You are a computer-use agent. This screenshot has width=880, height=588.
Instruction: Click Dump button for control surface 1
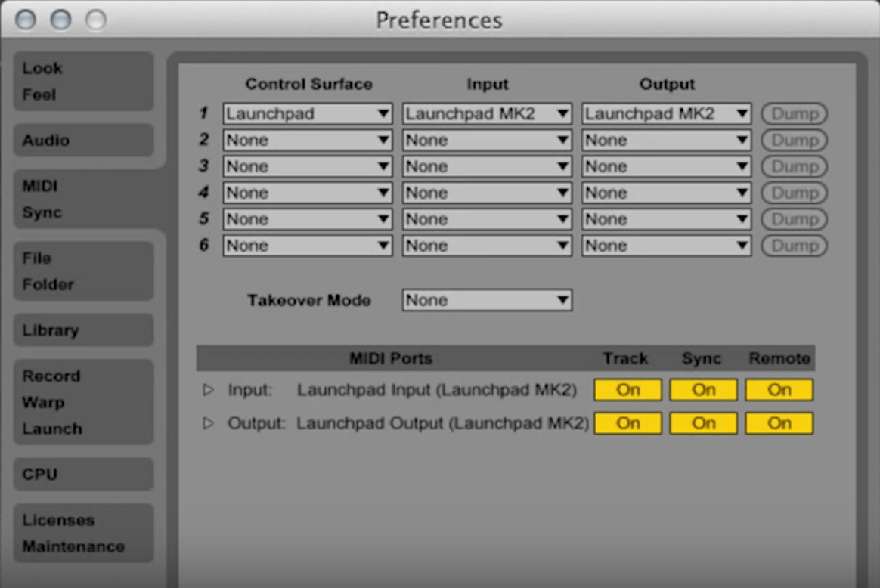[794, 114]
